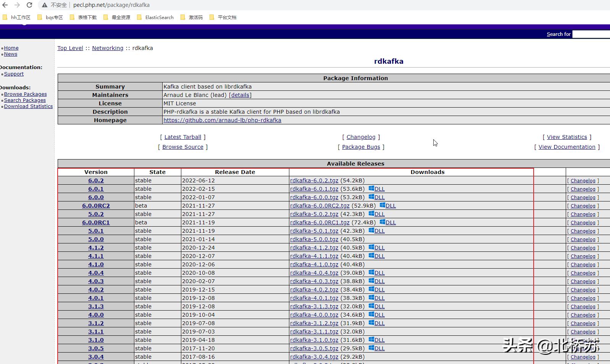Open News in the sidebar
The image size is (610, 364).
pos(11,54)
